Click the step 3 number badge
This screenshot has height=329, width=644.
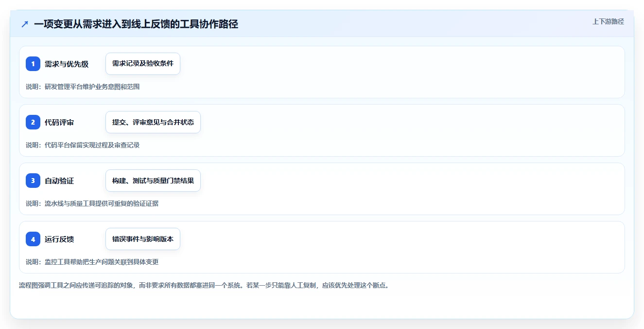(33, 181)
